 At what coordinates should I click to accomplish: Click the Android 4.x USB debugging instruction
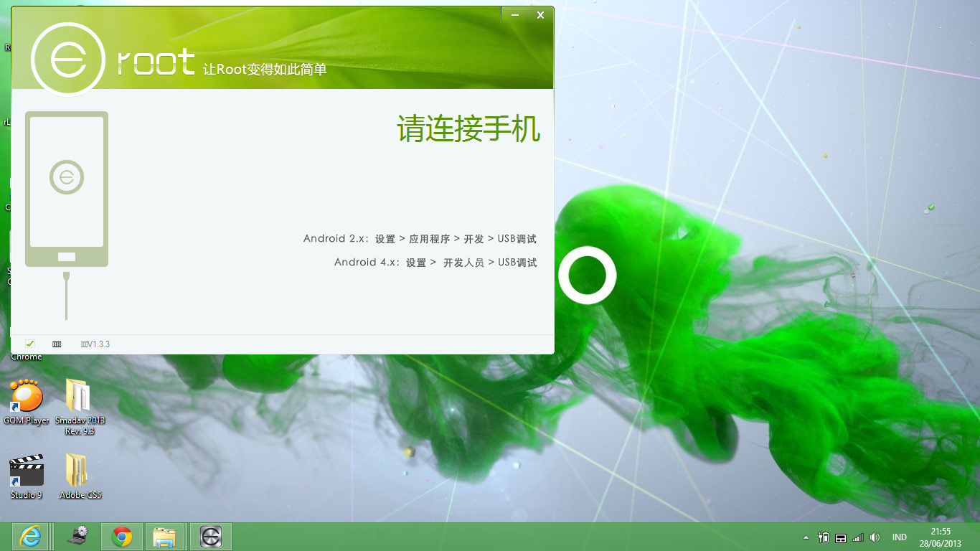pos(435,263)
